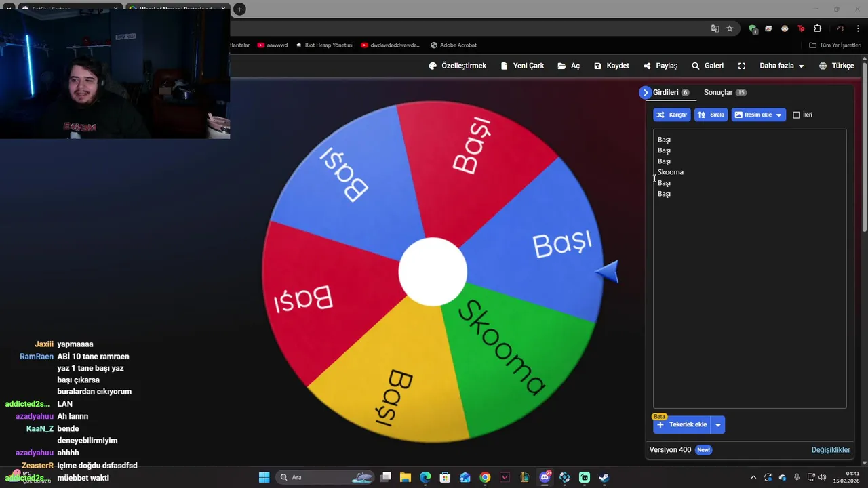Show hidden system tray icons
Screen dimensions: 868x488
tap(753, 477)
